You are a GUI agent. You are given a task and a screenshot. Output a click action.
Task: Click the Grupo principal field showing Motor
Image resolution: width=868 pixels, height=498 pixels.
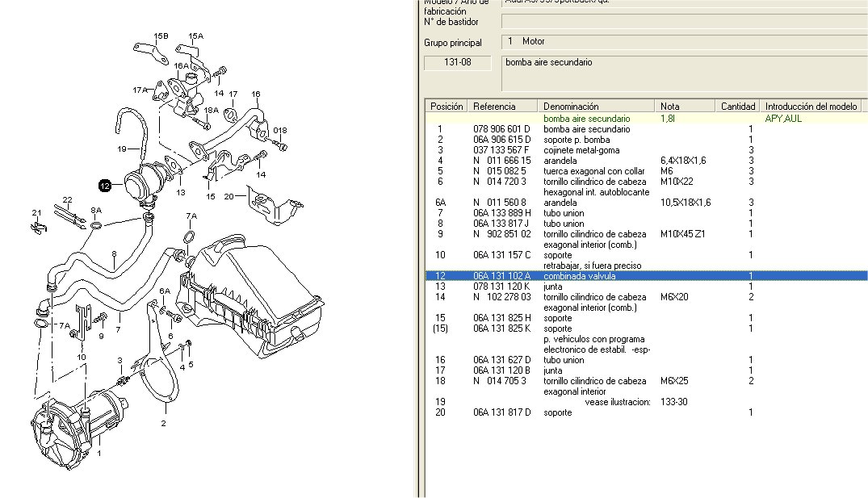coord(684,41)
